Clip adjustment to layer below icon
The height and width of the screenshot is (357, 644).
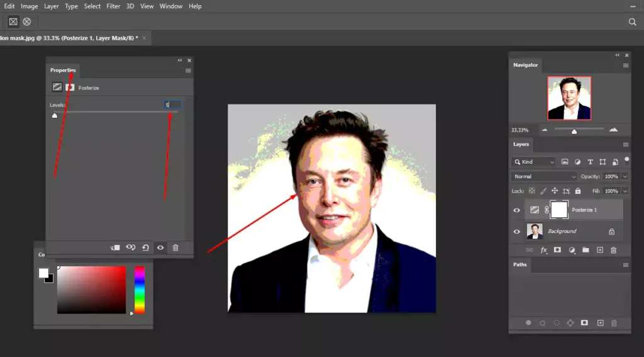point(115,248)
